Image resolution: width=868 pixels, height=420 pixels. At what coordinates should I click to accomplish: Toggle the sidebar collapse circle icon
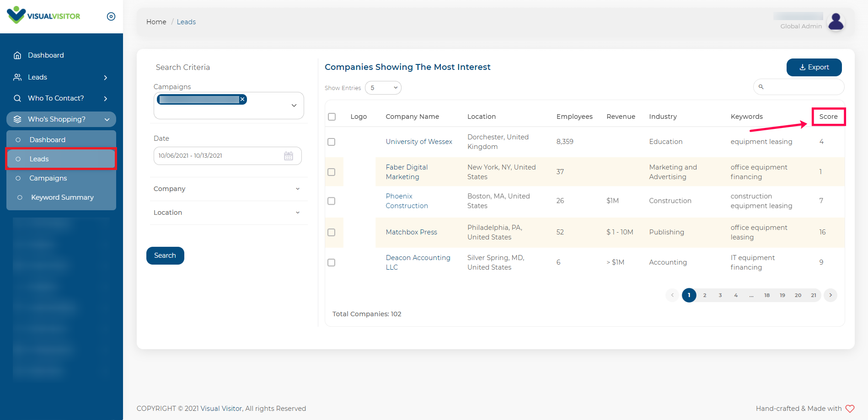click(111, 16)
